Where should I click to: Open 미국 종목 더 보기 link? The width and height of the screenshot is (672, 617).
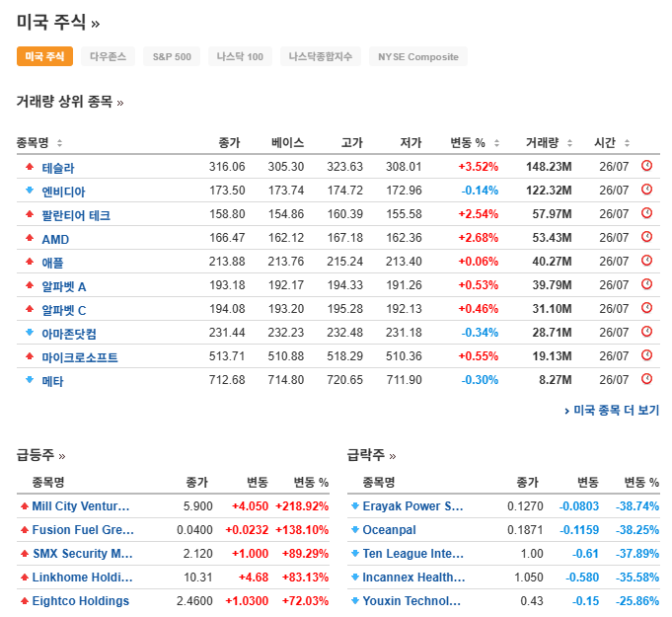tap(612, 411)
